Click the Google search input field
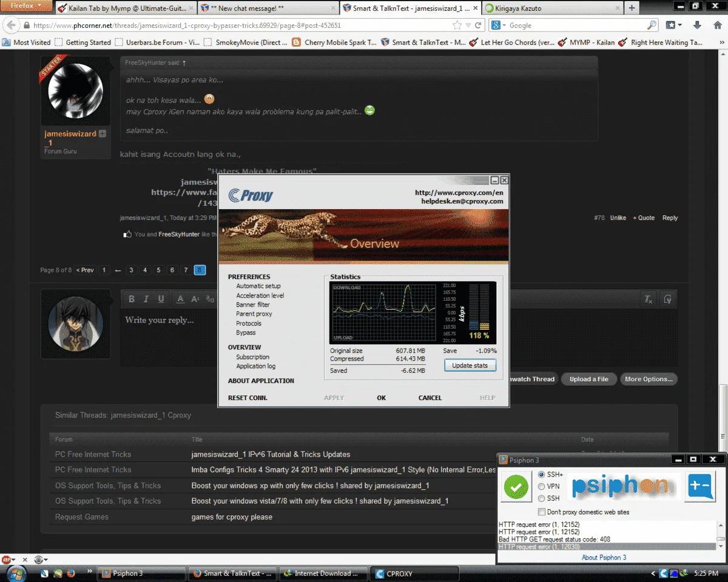728x582 pixels. 575,25
